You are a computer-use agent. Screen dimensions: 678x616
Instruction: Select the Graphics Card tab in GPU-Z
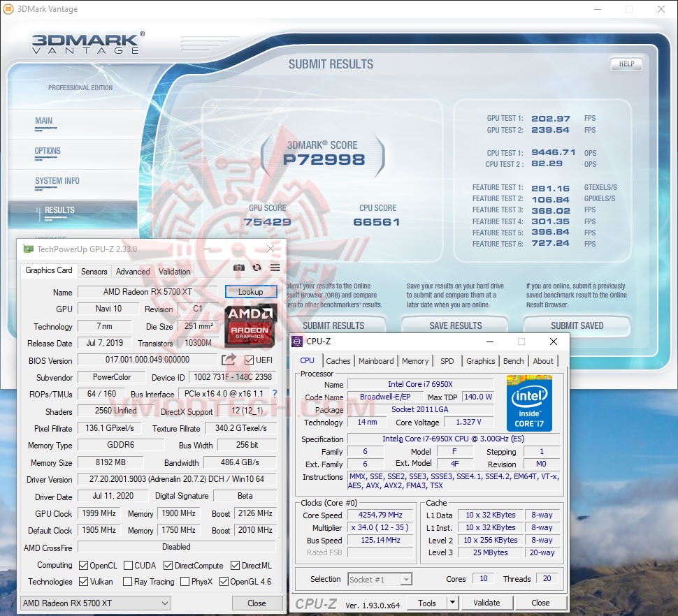49,270
